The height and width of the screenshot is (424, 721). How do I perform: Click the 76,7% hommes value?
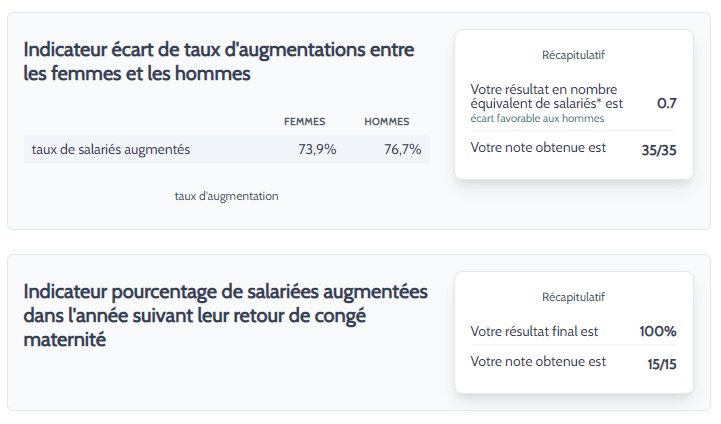pos(403,149)
